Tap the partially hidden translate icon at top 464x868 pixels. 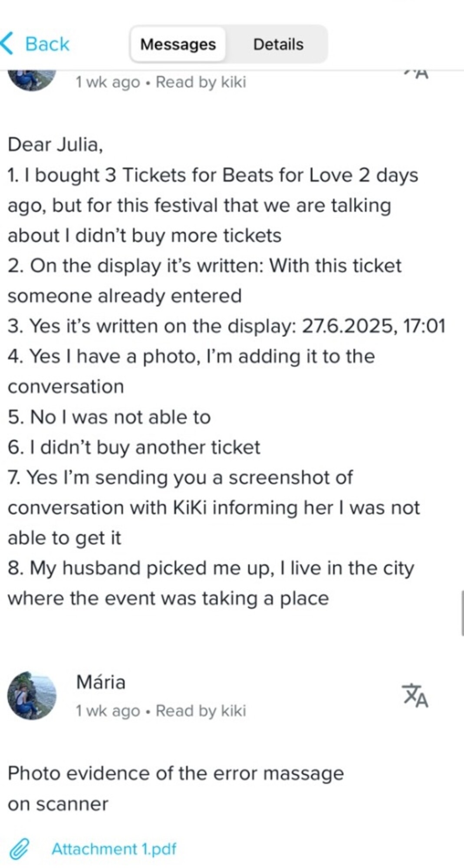click(x=417, y=75)
